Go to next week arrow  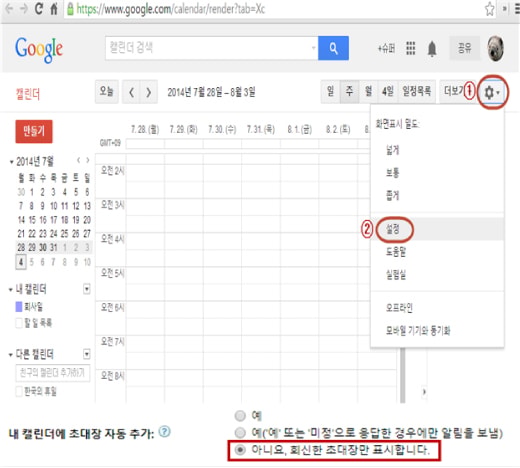click(x=149, y=92)
